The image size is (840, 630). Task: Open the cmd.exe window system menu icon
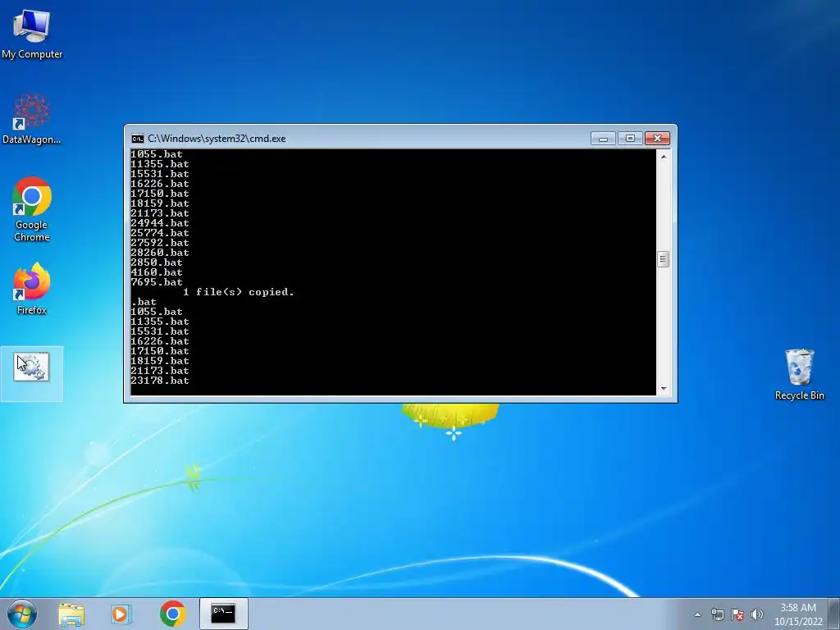[138, 139]
